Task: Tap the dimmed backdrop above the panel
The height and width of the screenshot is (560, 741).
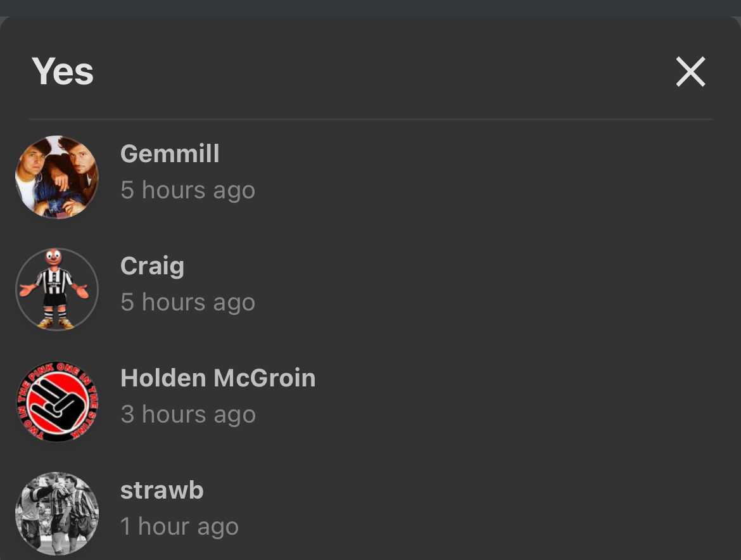Action: [370, 7]
